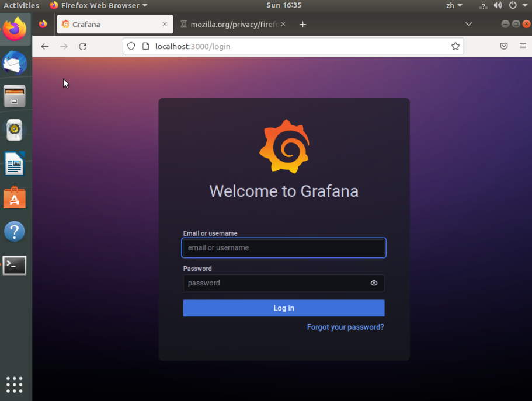Open Activities overview
Viewport: 532px width, 401px height.
click(x=21, y=5)
